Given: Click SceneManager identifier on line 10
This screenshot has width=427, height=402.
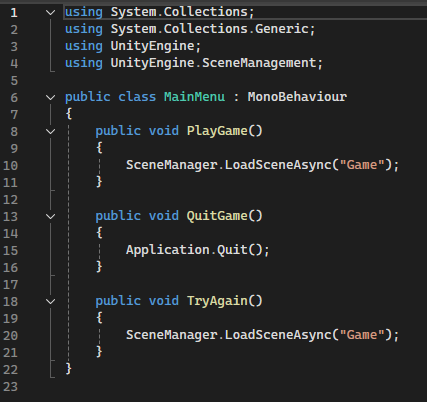Looking at the screenshot, I should tap(171, 165).
